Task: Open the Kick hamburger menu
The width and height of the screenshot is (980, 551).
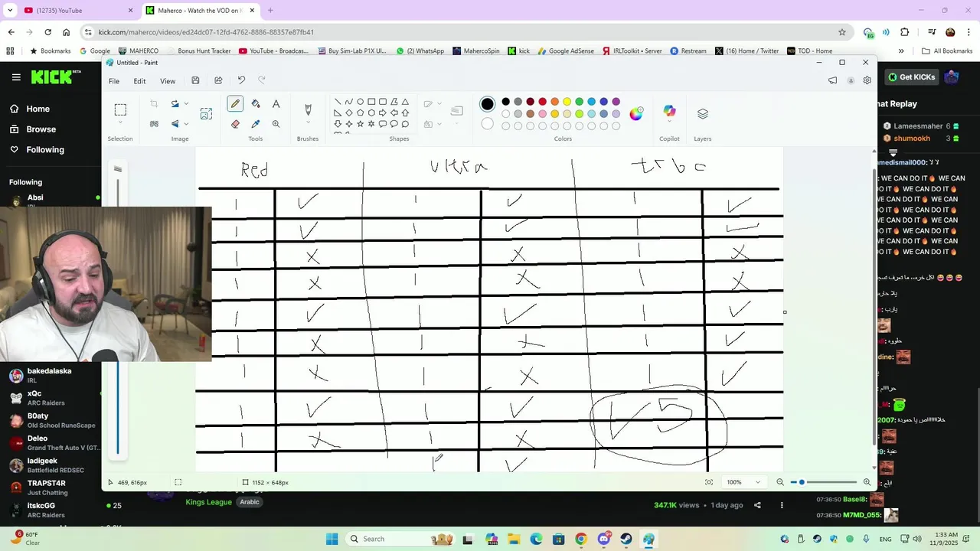Action: point(16,77)
